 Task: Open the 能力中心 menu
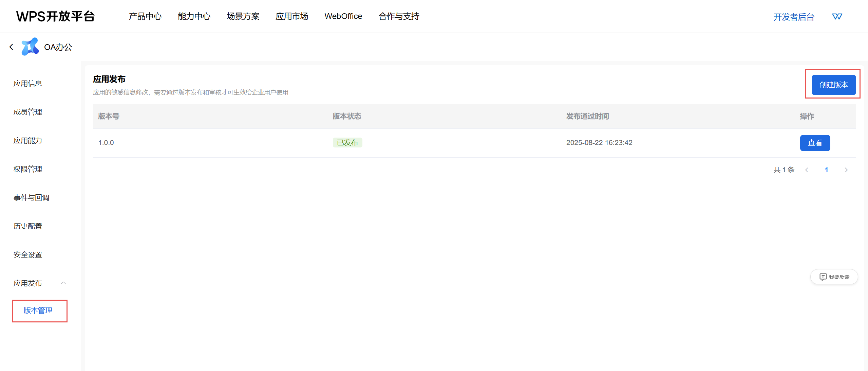click(194, 16)
